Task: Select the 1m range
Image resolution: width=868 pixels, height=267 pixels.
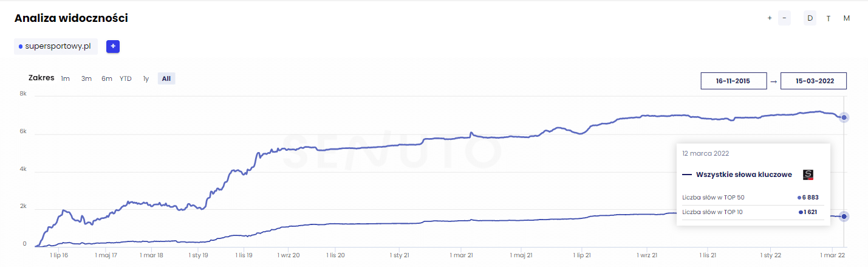Action: click(x=65, y=78)
